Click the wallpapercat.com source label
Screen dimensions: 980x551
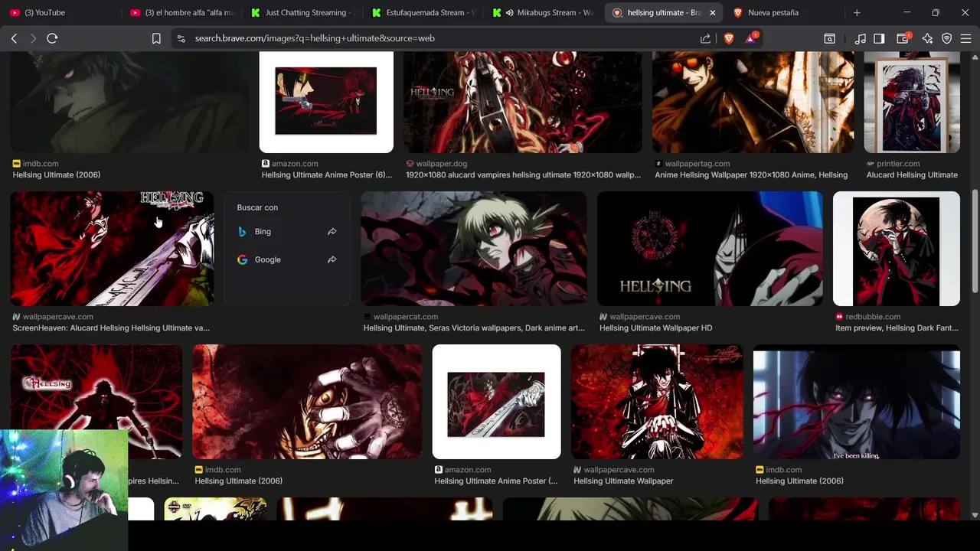(406, 316)
